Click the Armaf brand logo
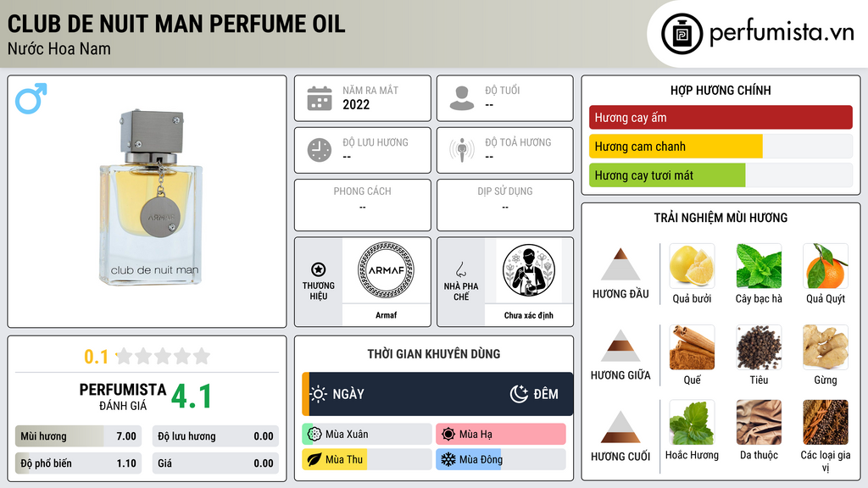This screenshot has width=868, height=488. coord(386,270)
